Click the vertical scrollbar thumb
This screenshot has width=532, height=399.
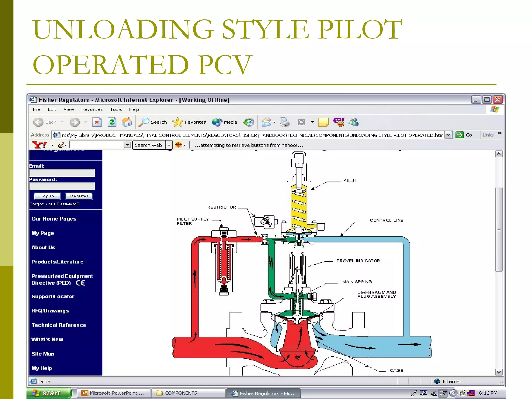coord(499,230)
